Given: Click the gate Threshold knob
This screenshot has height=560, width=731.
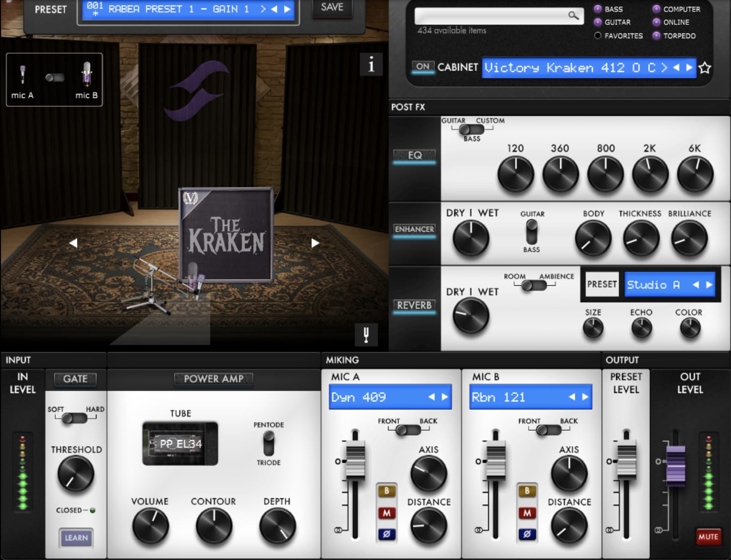Looking at the screenshot, I should [76, 474].
